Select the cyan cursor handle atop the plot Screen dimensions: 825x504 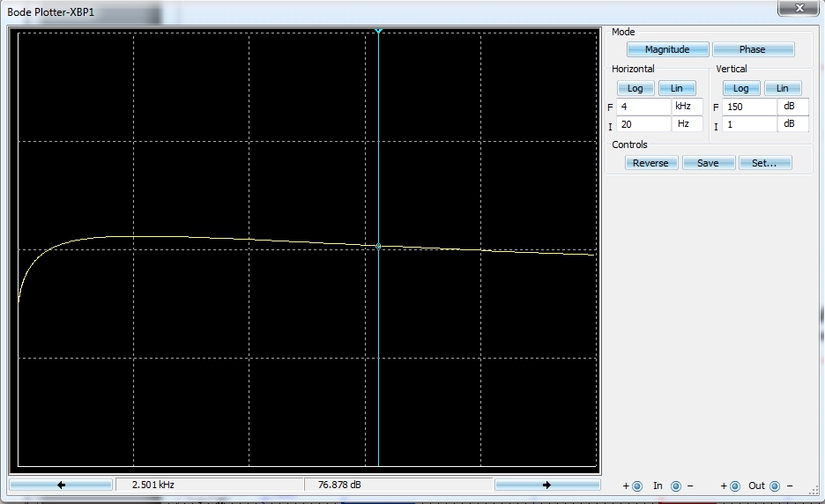coord(378,31)
